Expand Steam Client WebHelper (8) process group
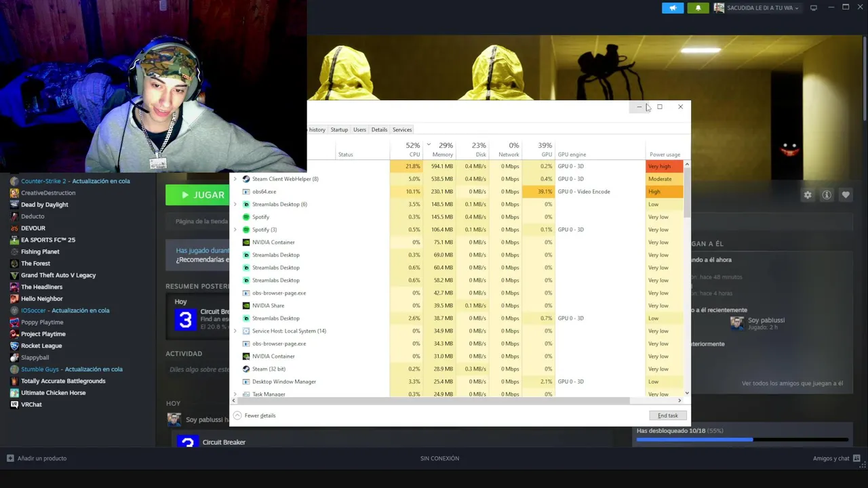This screenshot has width=868, height=488. pos(235,179)
